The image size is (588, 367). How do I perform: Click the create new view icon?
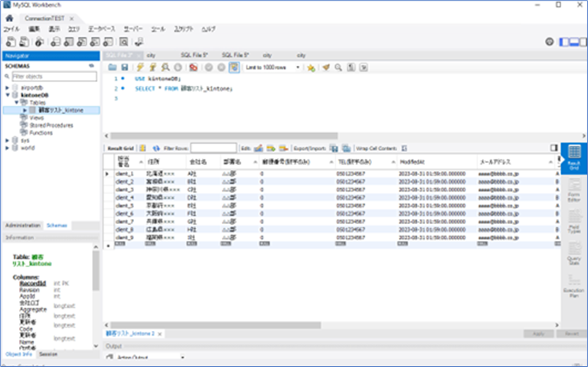81,42
